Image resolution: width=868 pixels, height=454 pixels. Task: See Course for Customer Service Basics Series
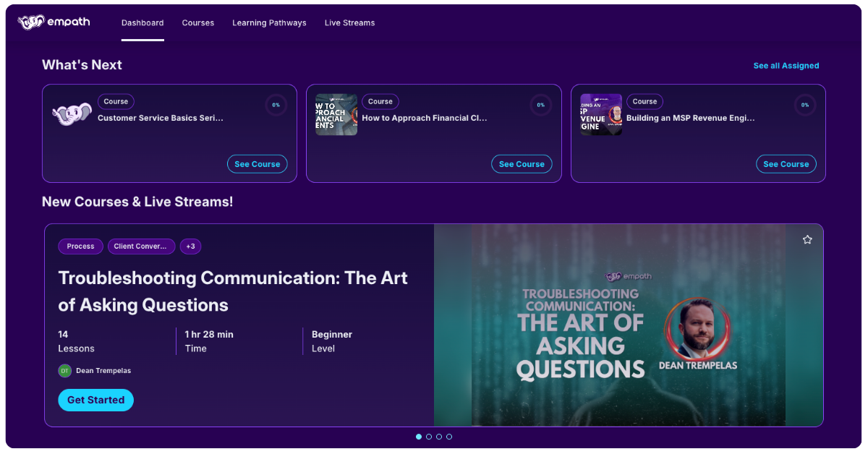click(x=257, y=163)
